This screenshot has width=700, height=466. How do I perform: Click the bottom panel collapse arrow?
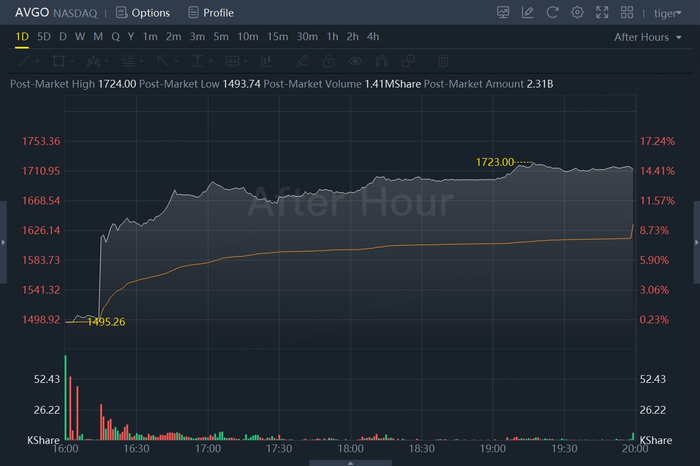(x=349, y=462)
